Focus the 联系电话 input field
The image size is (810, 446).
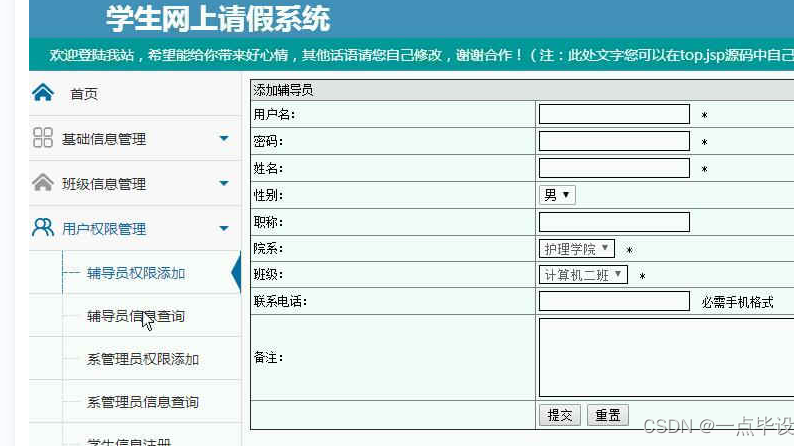tap(614, 301)
